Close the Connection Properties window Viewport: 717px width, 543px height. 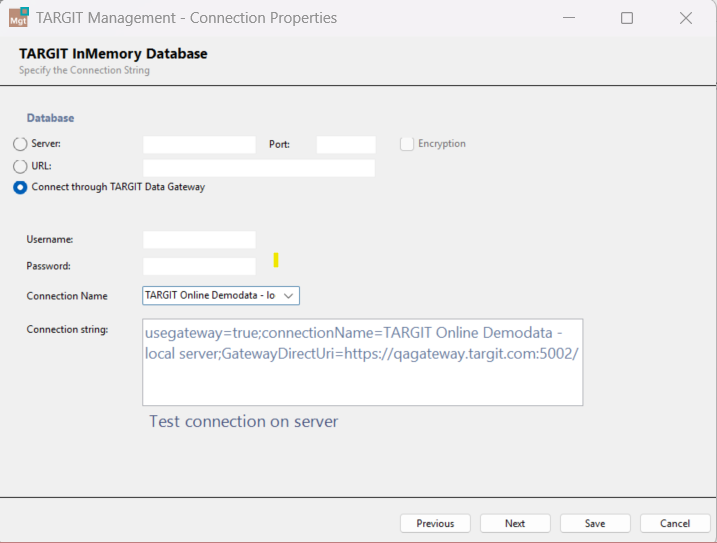686,18
